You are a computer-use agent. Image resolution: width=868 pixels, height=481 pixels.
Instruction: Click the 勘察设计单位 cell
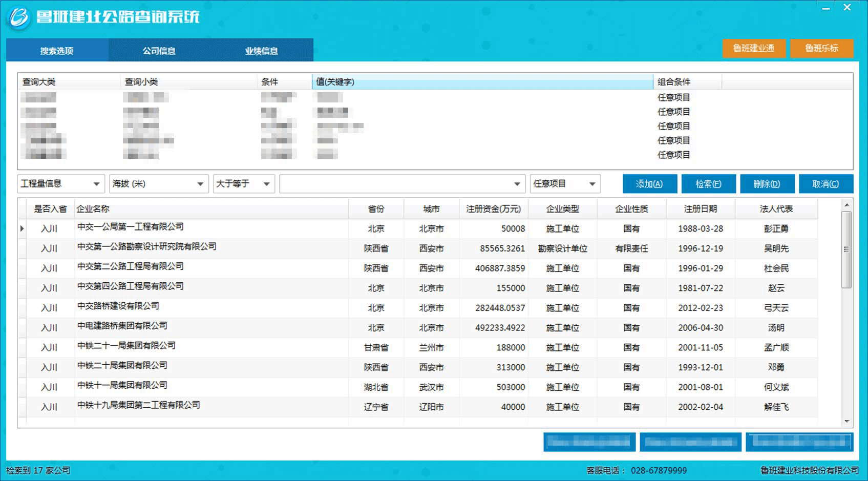point(562,248)
